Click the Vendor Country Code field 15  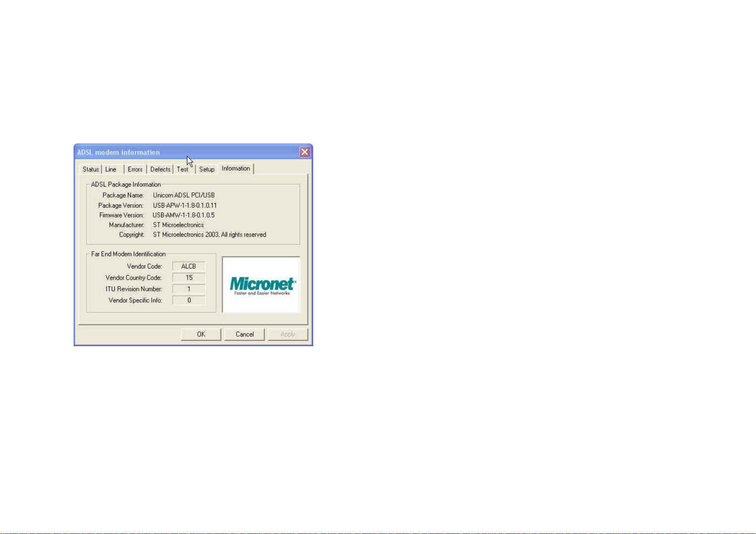(189, 278)
